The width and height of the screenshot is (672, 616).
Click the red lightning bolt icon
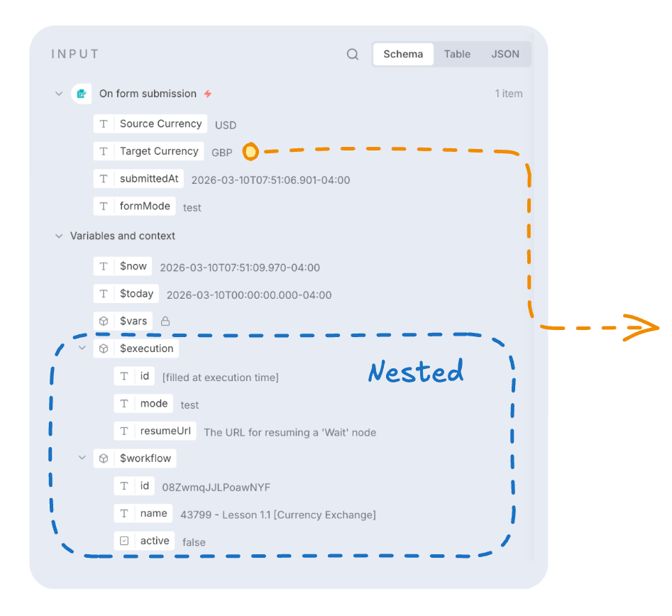pos(208,94)
